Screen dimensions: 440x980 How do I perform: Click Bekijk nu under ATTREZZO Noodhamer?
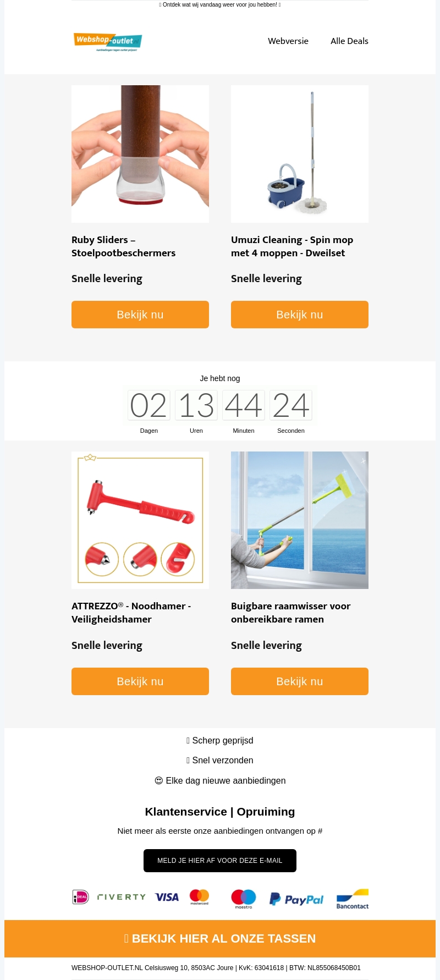click(140, 681)
